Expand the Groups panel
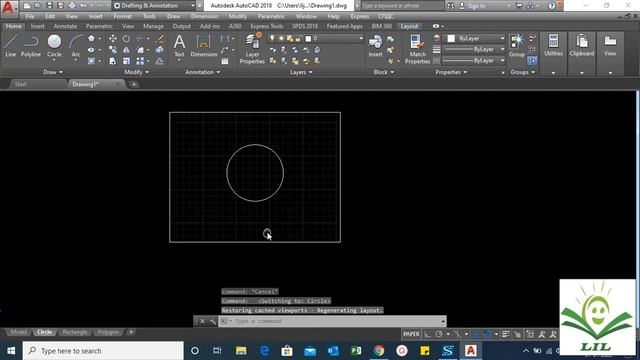This screenshot has height=360, width=640. click(x=522, y=72)
